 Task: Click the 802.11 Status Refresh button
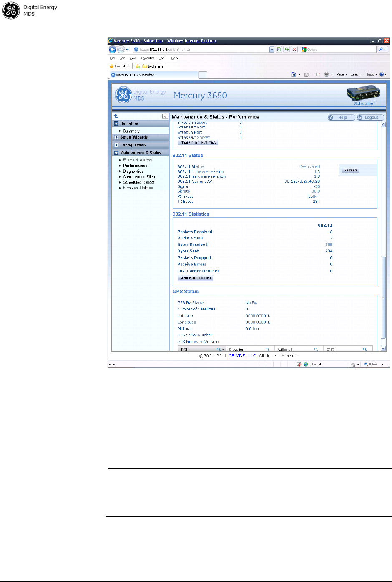pyautogui.click(x=350, y=170)
